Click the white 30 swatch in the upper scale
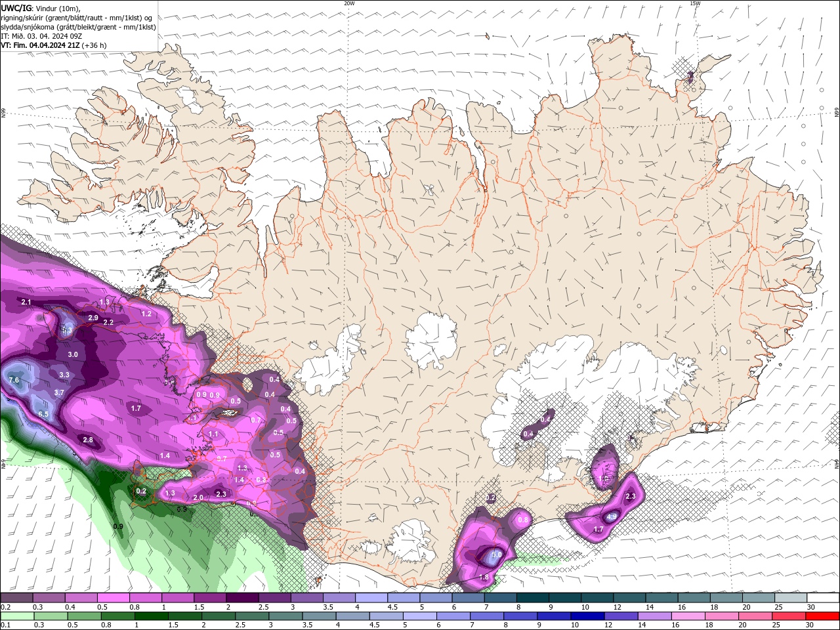 pyautogui.click(x=823, y=598)
